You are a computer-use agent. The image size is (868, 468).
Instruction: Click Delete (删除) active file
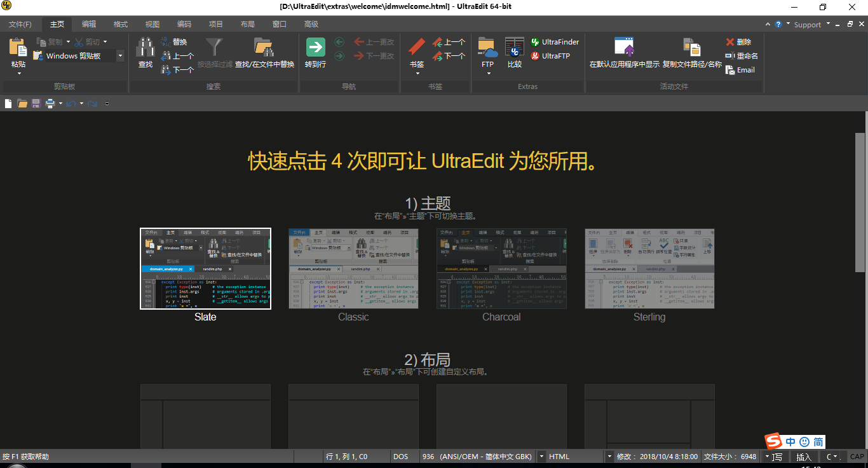(738, 42)
